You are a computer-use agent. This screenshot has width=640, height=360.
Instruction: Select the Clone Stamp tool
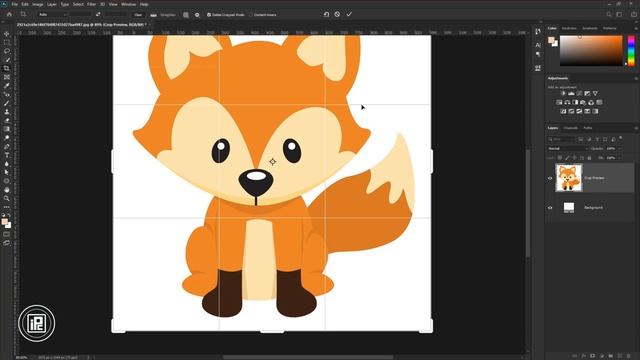pyautogui.click(x=7, y=111)
